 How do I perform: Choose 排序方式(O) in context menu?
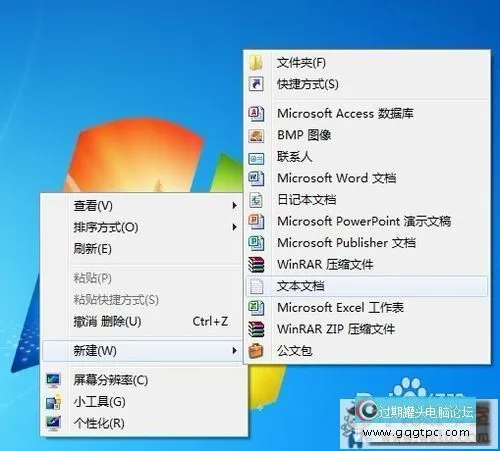141,227
